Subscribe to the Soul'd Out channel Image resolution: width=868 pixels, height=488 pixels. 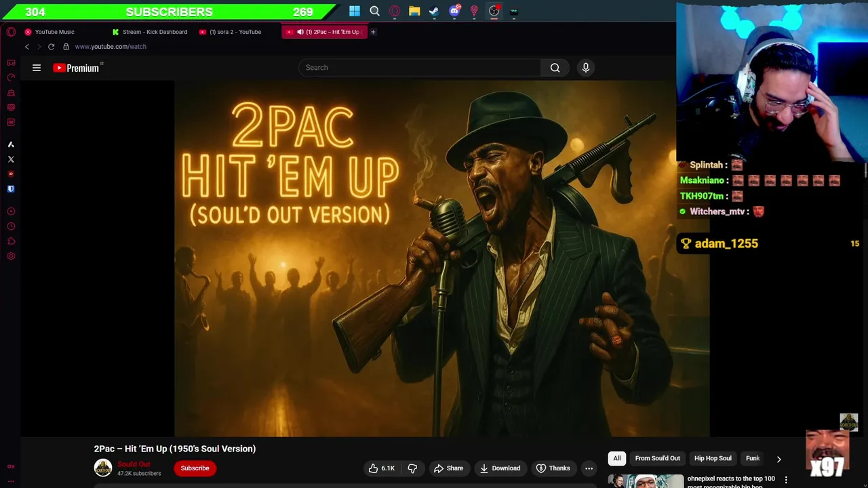click(x=195, y=468)
